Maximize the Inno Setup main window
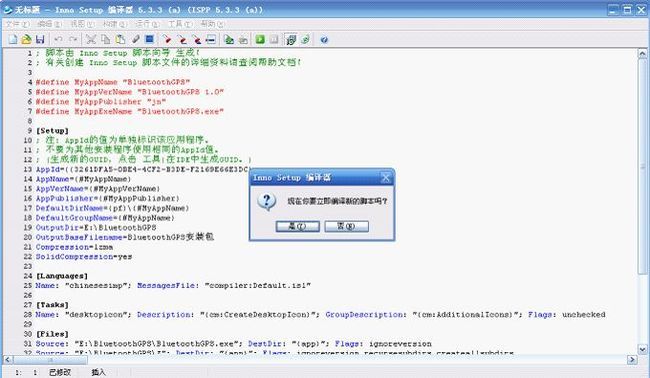This screenshot has height=378, width=650. (x=628, y=9)
